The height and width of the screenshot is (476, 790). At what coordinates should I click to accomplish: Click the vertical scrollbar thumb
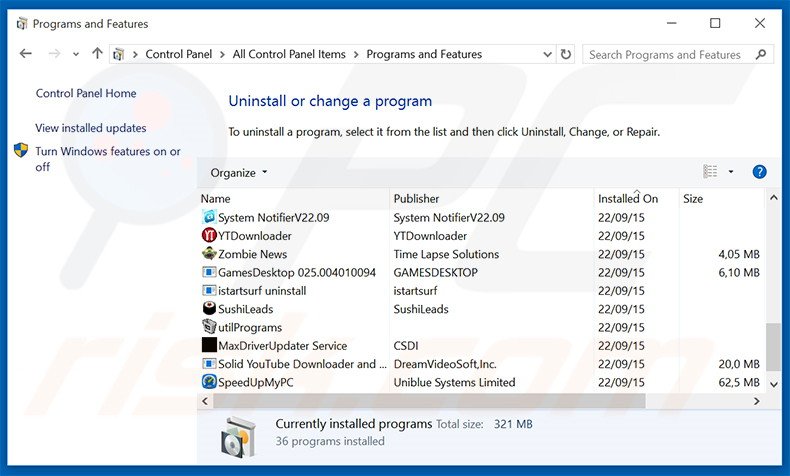pyautogui.click(x=773, y=347)
